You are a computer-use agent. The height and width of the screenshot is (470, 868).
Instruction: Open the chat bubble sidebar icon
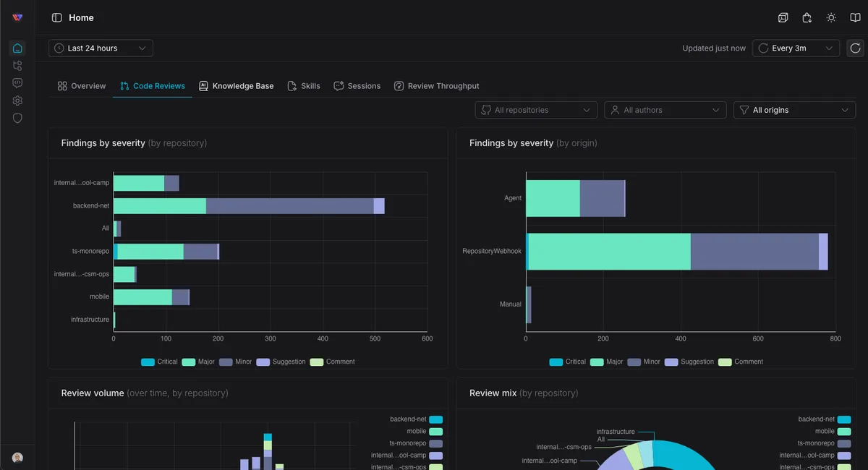[17, 83]
